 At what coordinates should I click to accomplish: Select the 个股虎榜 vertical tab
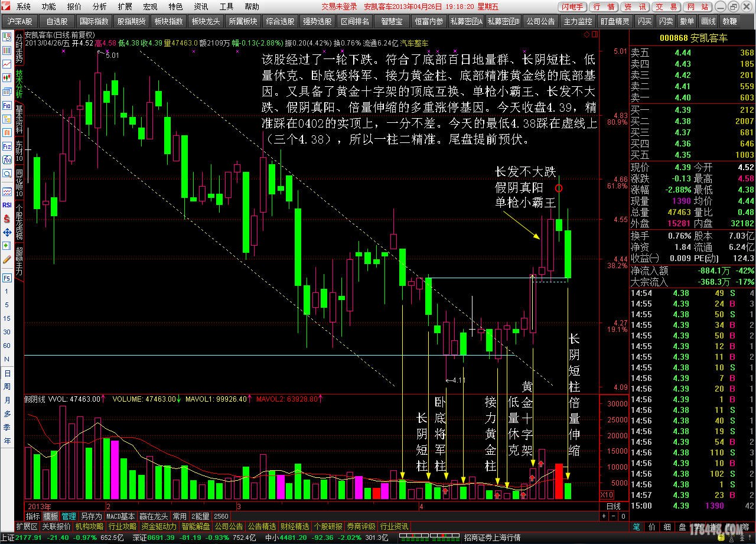pos(19,221)
